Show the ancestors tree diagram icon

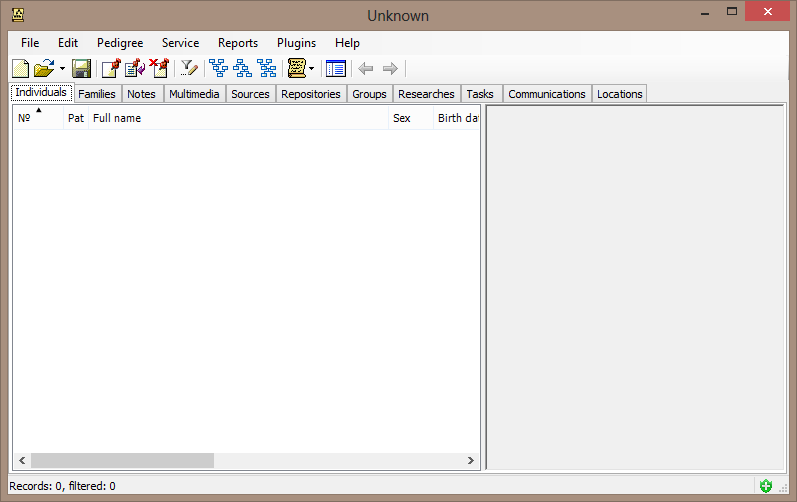pyautogui.click(x=218, y=68)
